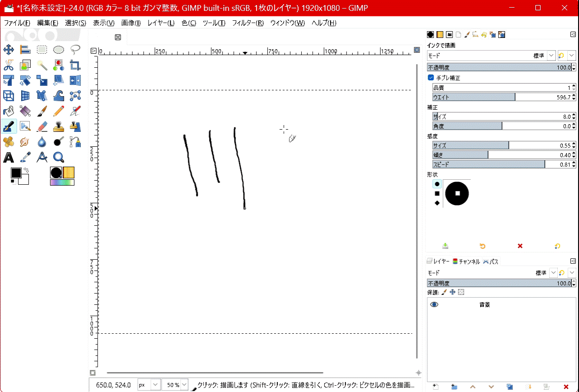Hide the 背景 layer with the eye icon
This screenshot has width=579, height=392.
coord(434,305)
